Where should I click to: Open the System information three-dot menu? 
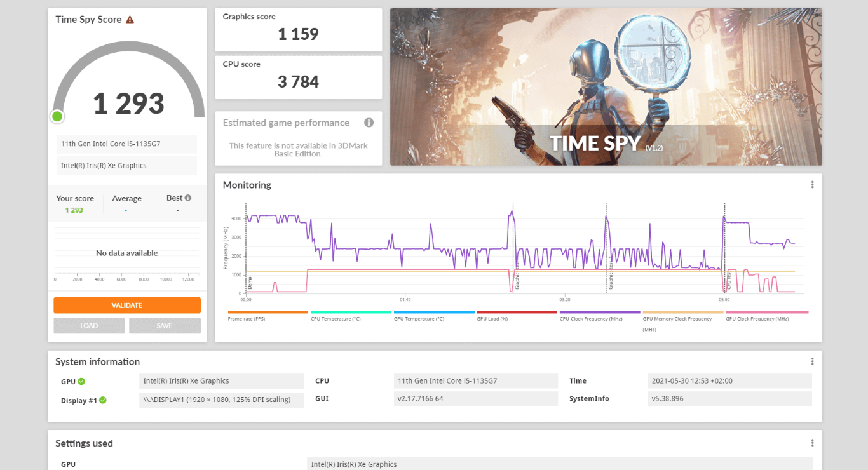(812, 361)
